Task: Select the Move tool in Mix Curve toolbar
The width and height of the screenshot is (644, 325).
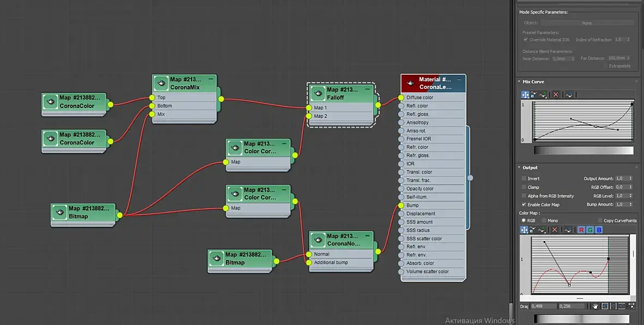Action: (526, 95)
